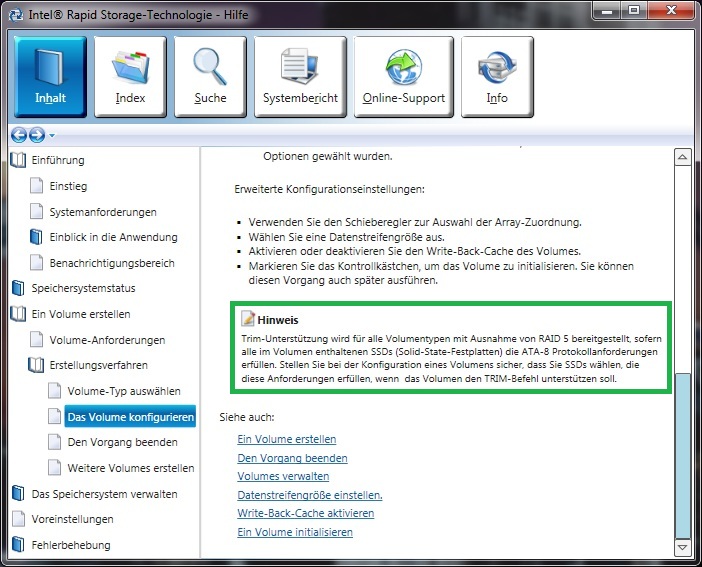The image size is (702, 567).
Task: Open the Suche search tab
Action: (210, 77)
